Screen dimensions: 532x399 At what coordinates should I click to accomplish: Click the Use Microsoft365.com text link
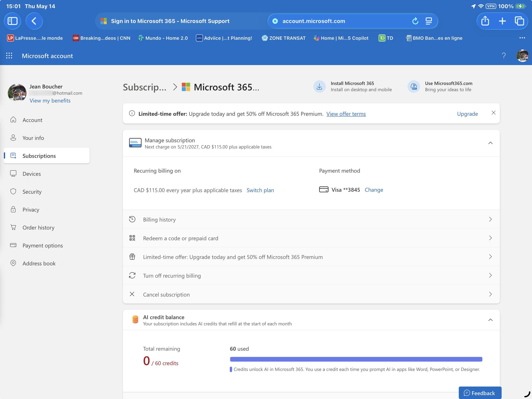pos(448,83)
